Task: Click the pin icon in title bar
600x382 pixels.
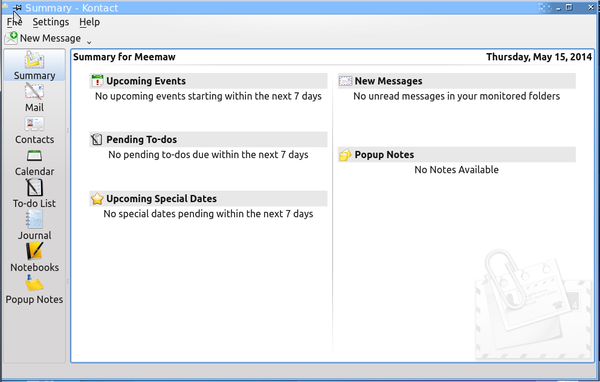Action: (18, 8)
